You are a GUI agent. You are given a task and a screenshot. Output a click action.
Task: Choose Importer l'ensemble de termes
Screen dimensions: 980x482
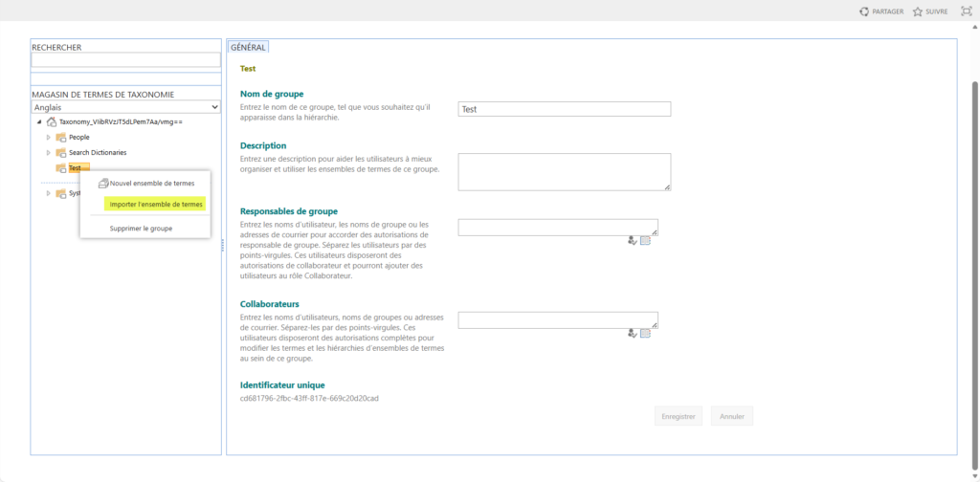coord(156,204)
